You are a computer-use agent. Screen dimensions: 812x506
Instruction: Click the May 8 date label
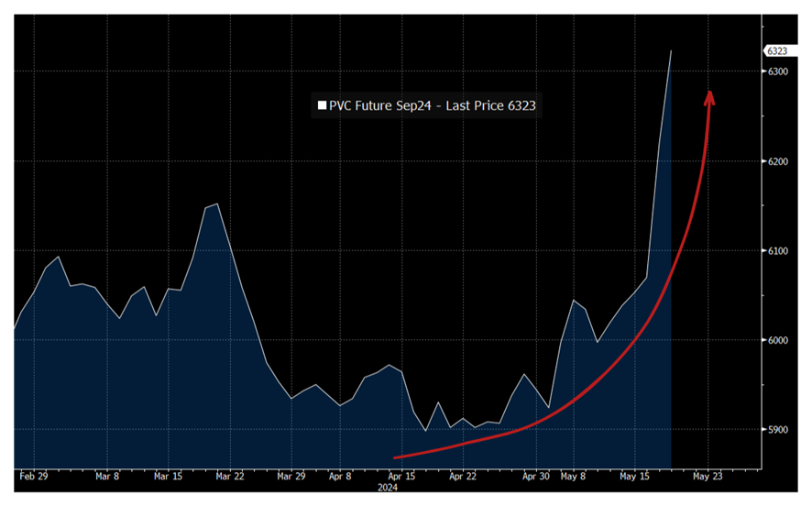(574, 476)
